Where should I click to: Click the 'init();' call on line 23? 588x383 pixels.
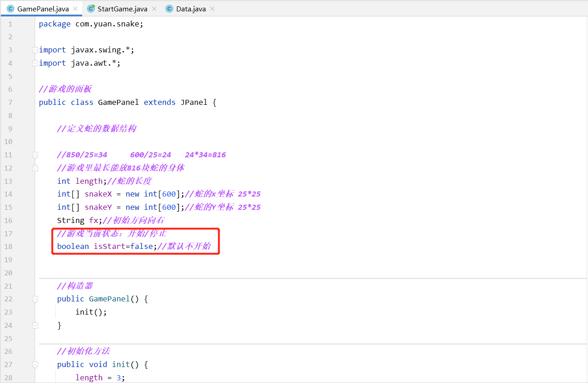91,312
